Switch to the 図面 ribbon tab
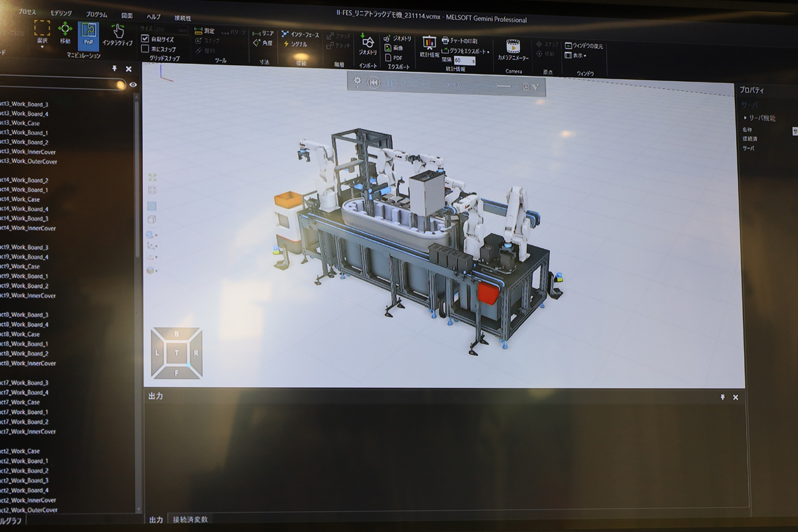The width and height of the screenshot is (798, 532). (x=127, y=15)
